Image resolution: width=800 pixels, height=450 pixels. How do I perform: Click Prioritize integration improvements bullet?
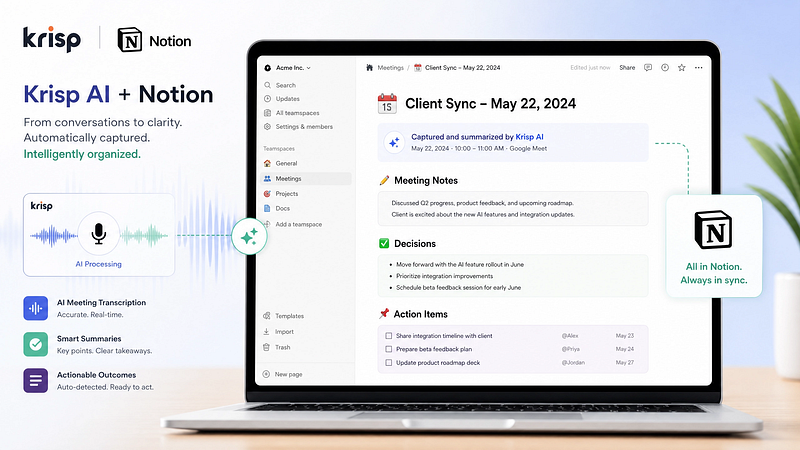(444, 276)
